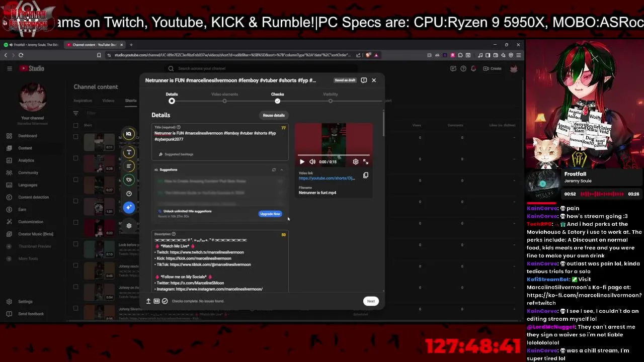This screenshot has height=362, width=644.
Task: Open Content detection in the sidebar
Action: click(33, 197)
